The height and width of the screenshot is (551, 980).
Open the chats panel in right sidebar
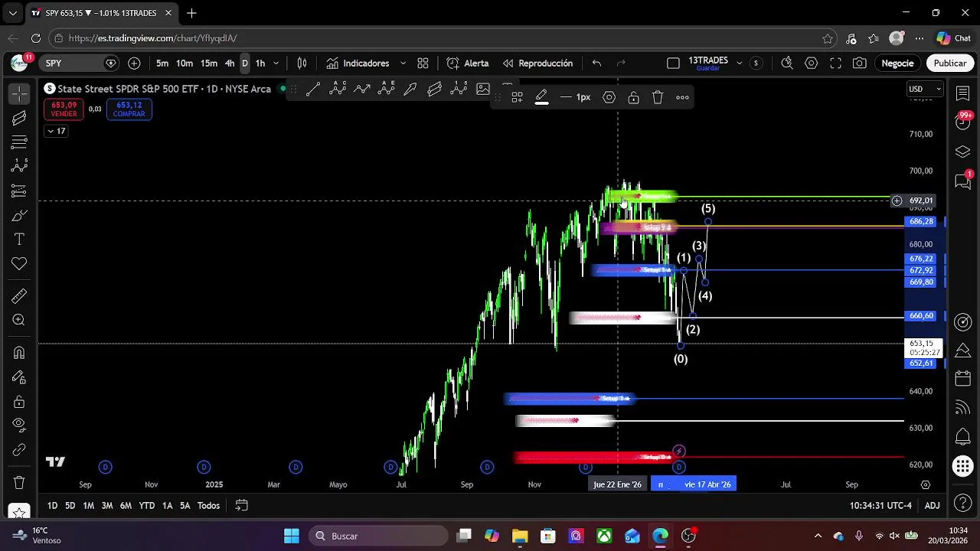coord(963,181)
